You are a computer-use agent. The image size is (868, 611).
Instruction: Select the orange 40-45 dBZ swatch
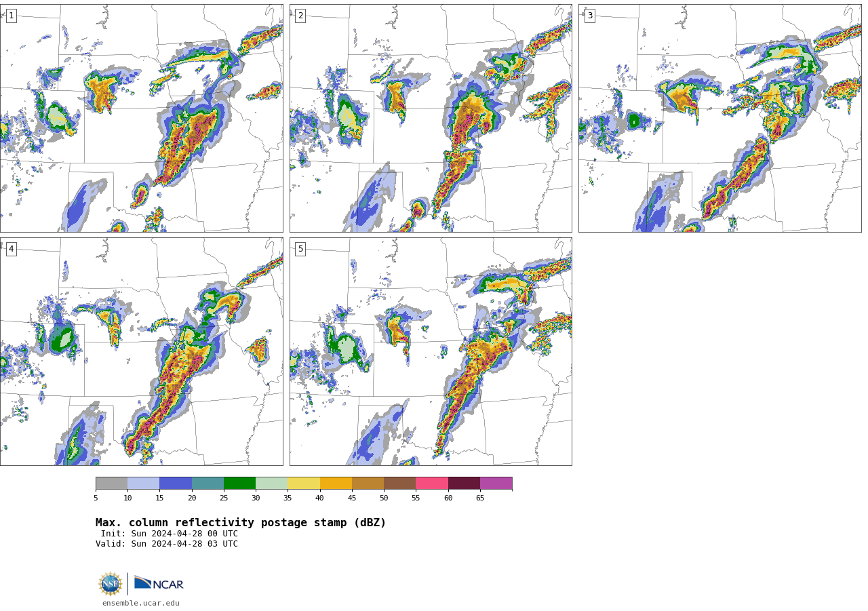336,484
